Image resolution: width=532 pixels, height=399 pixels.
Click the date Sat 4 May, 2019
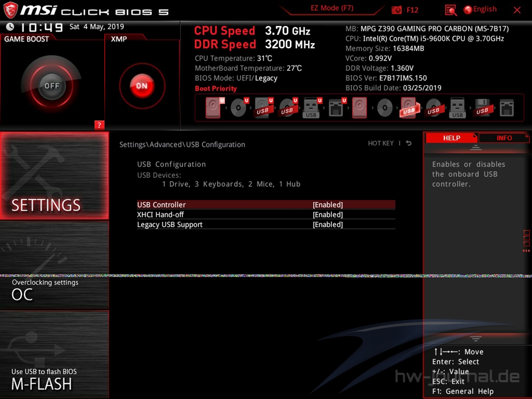click(x=97, y=27)
